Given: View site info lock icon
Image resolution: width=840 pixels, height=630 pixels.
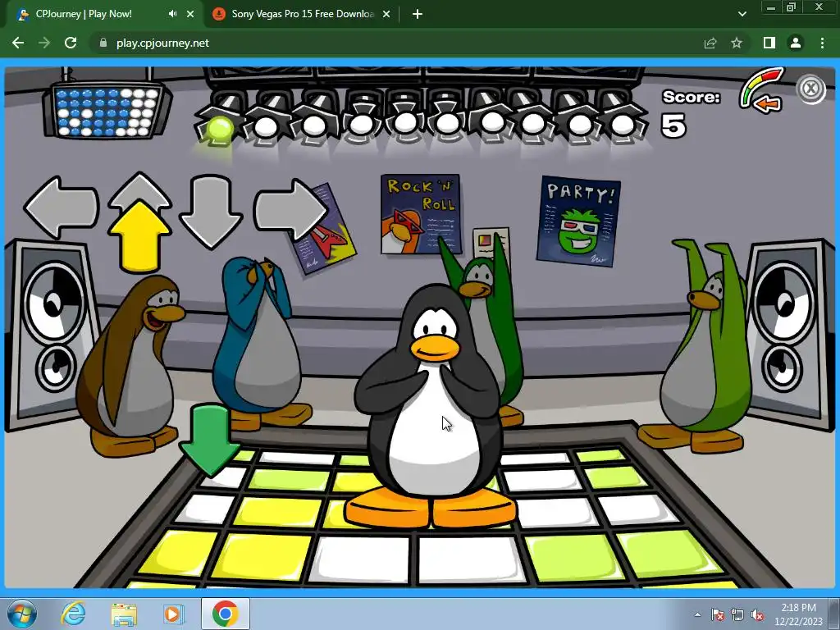Looking at the screenshot, I should (103, 43).
